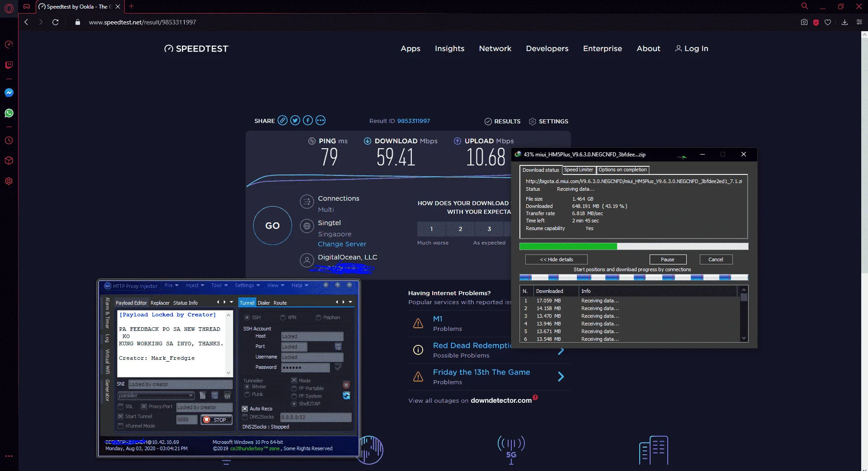
Task: Click the GO speed test button
Action: coord(273,226)
